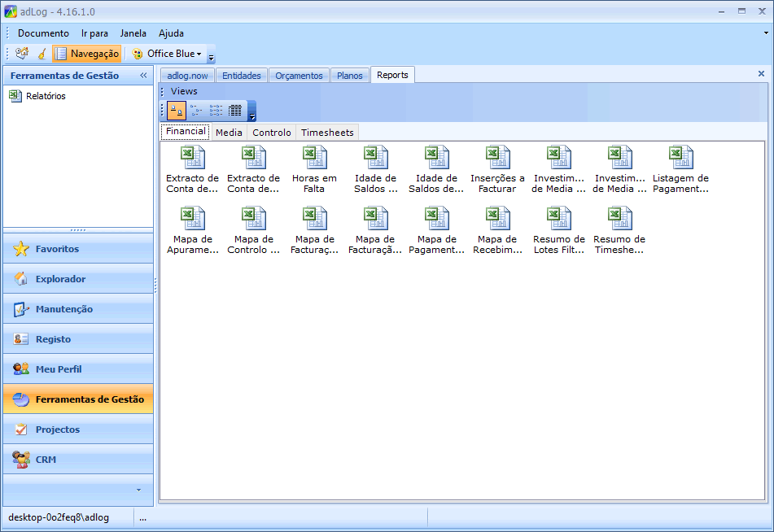Go to the Projectos navigation section
774x532 pixels.
click(x=57, y=430)
